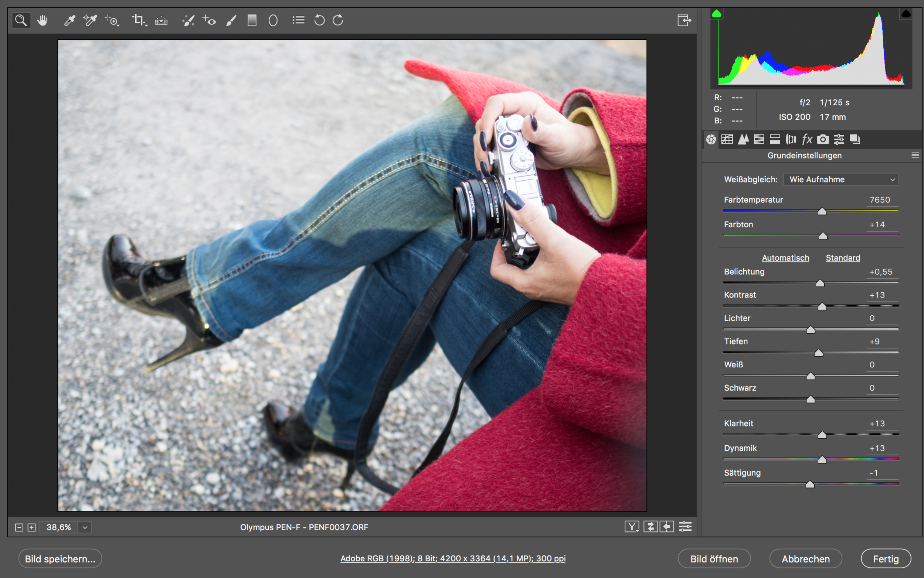The height and width of the screenshot is (578, 924).
Task: Click the Bild speichern button
Action: pyautogui.click(x=60, y=559)
